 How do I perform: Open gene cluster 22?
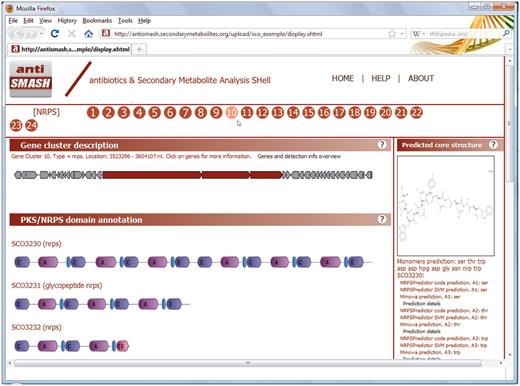tap(416, 113)
